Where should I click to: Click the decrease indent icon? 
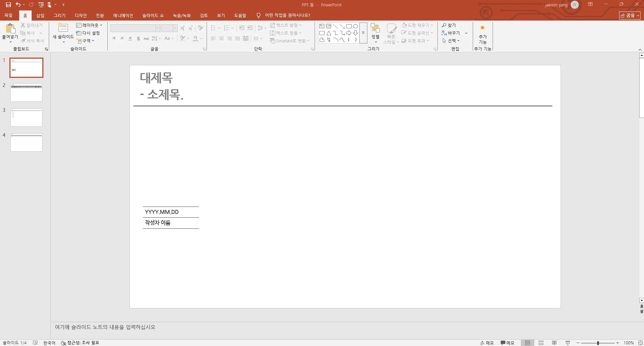tap(242, 28)
